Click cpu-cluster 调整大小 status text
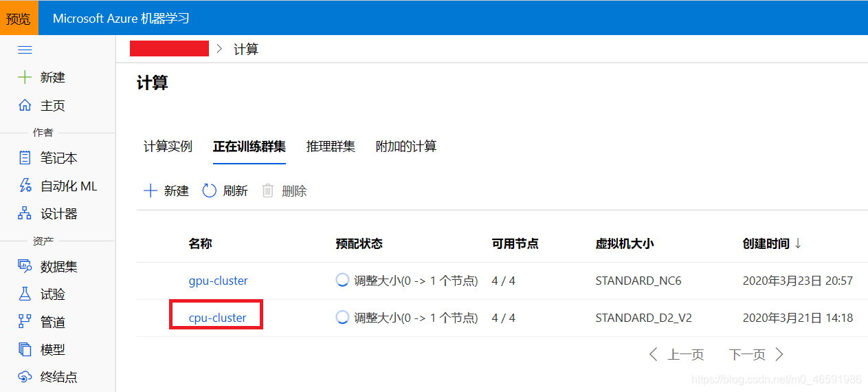 tap(416, 318)
